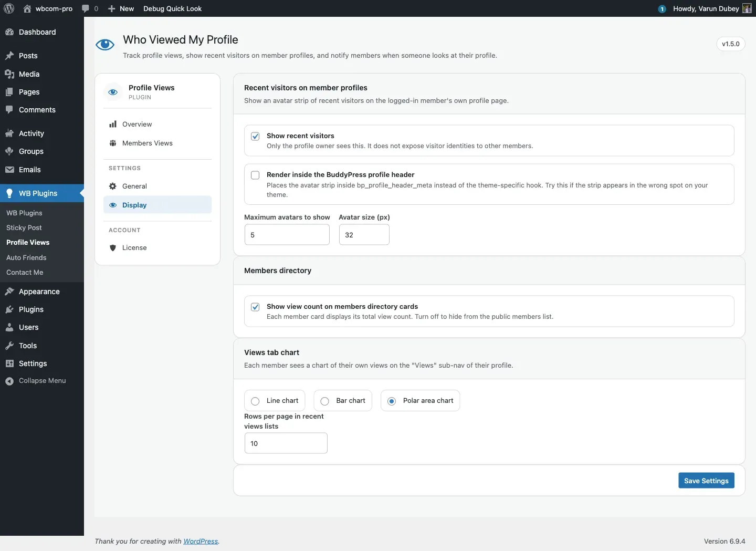Click the WordPress logo icon in admin bar

9,8
